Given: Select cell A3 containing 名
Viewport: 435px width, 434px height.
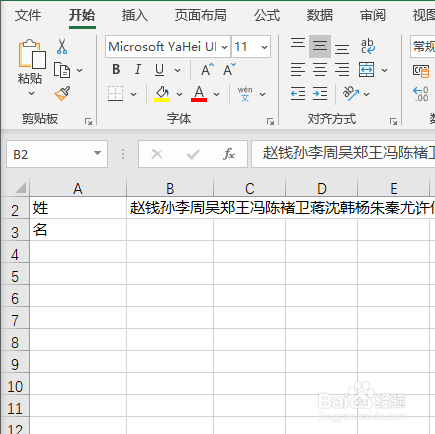Looking at the screenshot, I should [78, 230].
